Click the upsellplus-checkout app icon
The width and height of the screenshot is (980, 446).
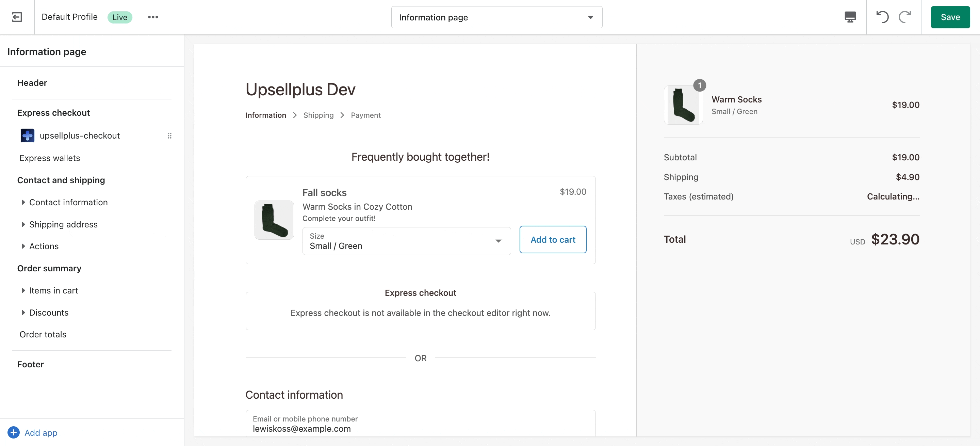[x=27, y=136]
